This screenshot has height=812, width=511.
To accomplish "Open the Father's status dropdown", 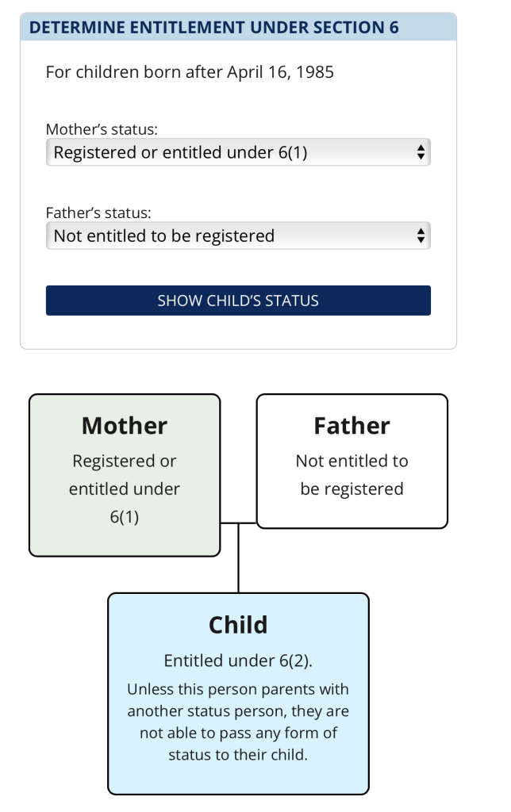I will (x=237, y=236).
